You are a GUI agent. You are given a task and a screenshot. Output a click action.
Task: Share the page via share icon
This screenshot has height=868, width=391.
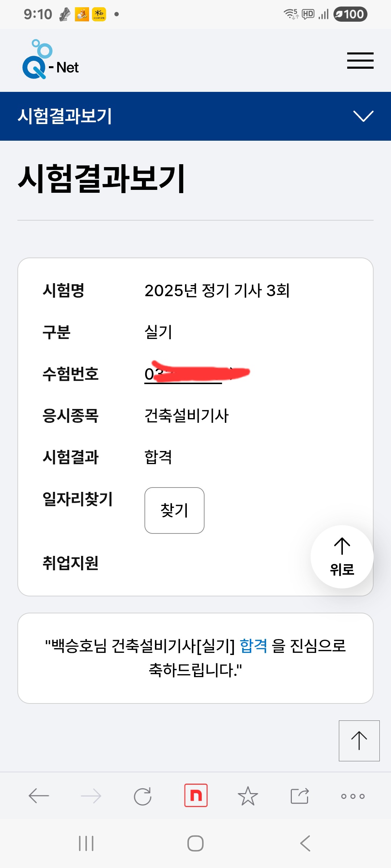300,796
